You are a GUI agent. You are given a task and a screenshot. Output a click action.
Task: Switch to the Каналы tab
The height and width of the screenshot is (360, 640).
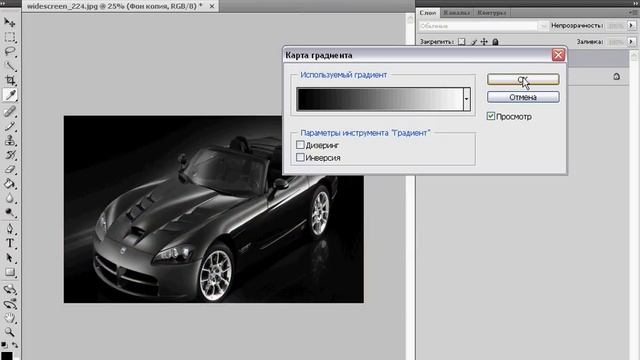click(456, 13)
